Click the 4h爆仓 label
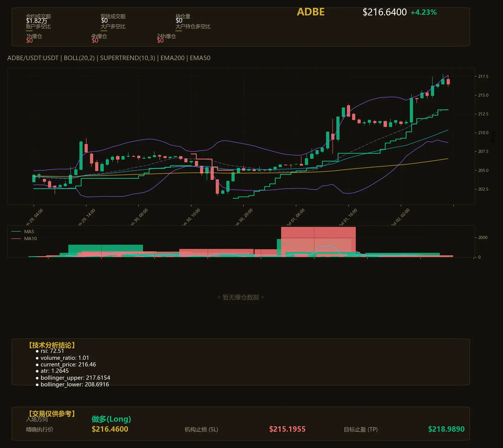 99,36
